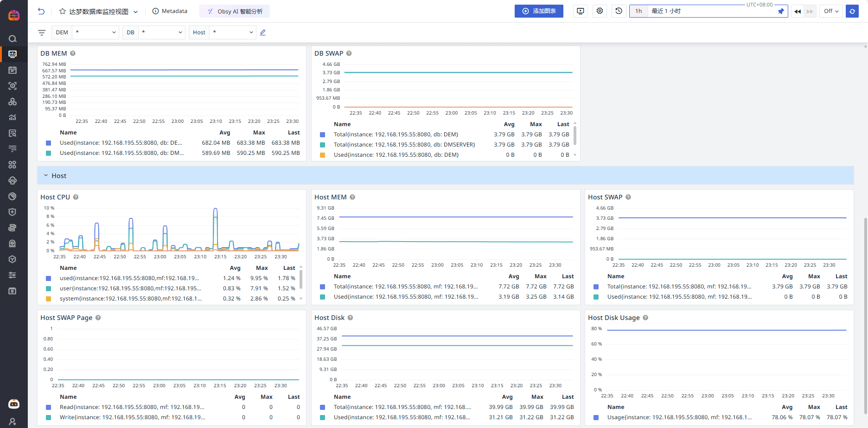Sort Host MEM legend by Name column
The image size is (868, 428).
click(x=342, y=276)
